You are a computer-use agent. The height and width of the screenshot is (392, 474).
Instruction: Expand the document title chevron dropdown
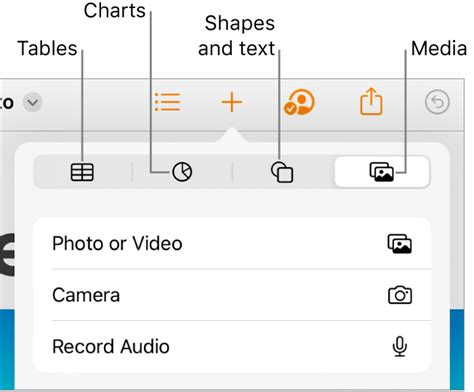pos(33,102)
